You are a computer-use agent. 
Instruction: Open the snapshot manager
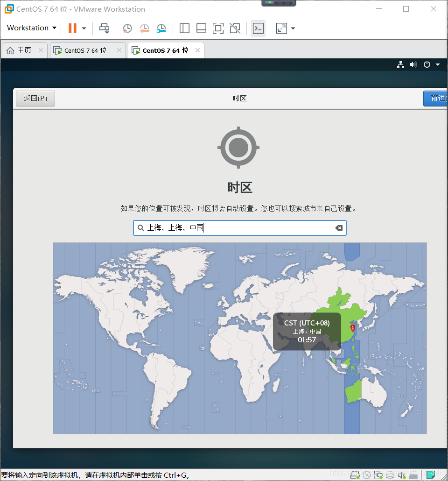pos(161,28)
